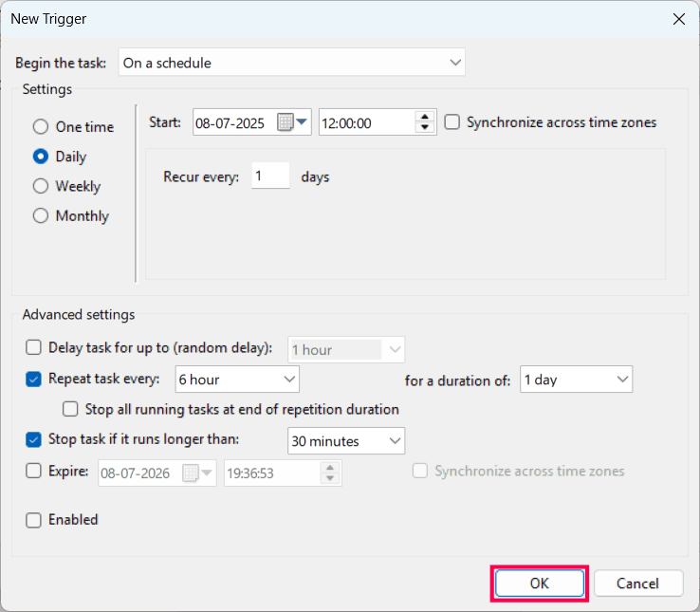
Task: Tick the Expire checkbox
Action: click(34, 471)
